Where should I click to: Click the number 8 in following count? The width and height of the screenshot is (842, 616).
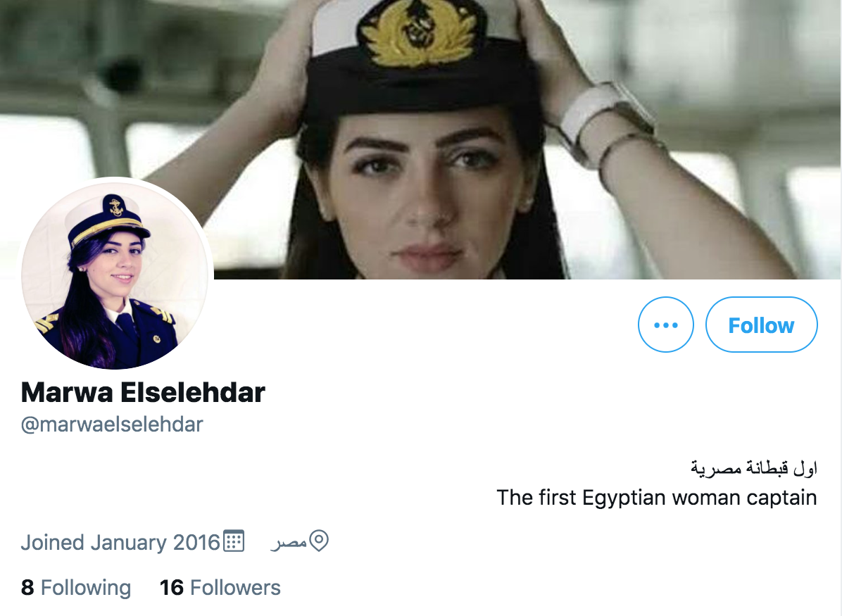27,588
